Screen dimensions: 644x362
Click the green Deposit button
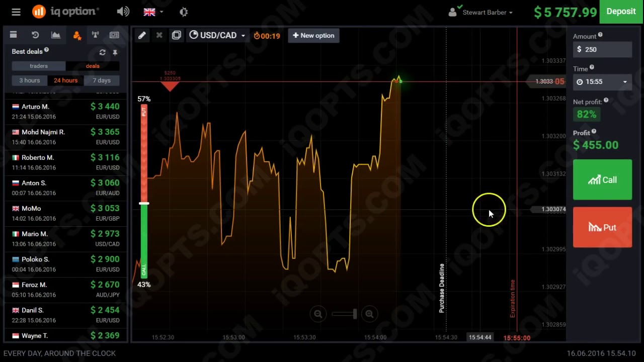pos(621,12)
